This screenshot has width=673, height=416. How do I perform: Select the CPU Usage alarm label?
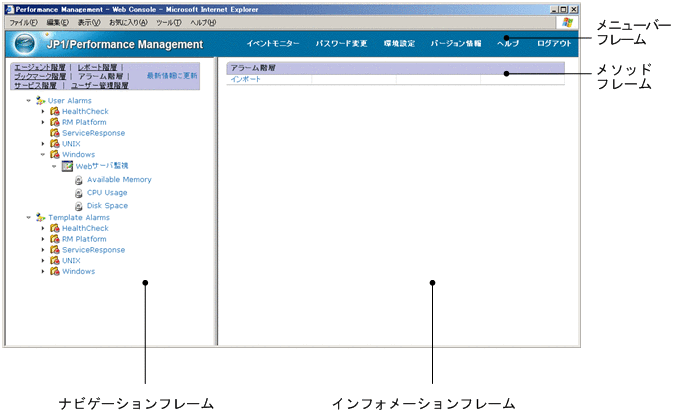(x=107, y=193)
